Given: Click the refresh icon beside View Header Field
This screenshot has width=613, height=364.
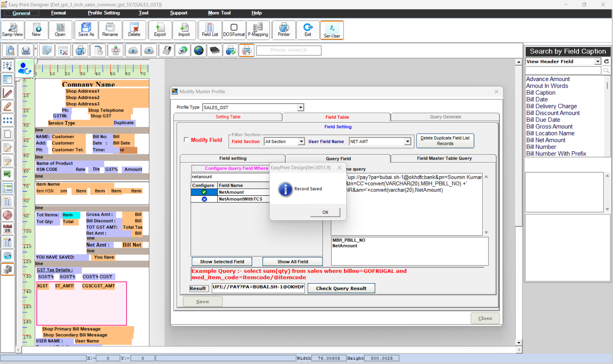Looking at the screenshot, I should pyautogui.click(x=607, y=61).
